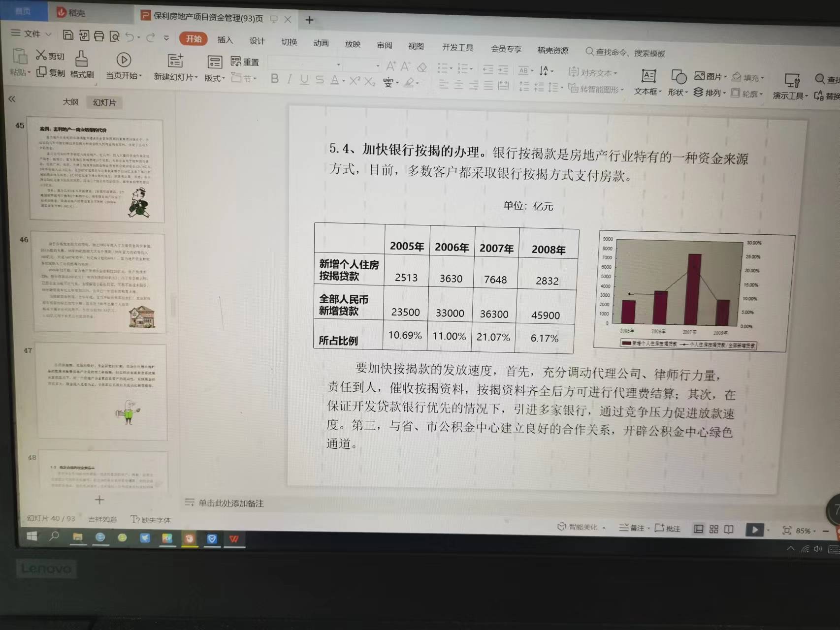840x630 pixels.
Task: Clear formatting with eraser icon
Action: pos(421,67)
